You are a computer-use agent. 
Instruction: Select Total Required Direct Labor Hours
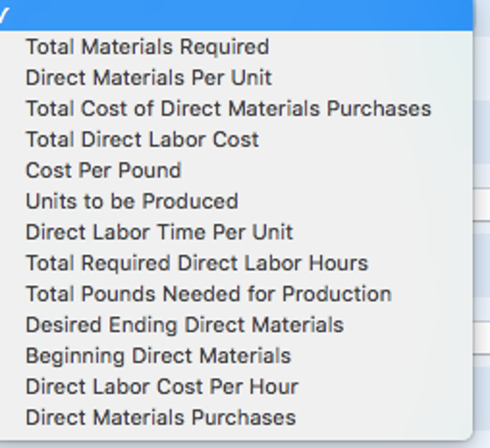click(x=197, y=263)
